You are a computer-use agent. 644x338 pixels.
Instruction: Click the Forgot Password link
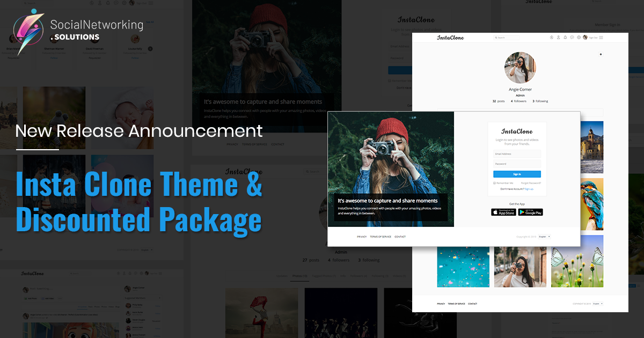pyautogui.click(x=531, y=183)
